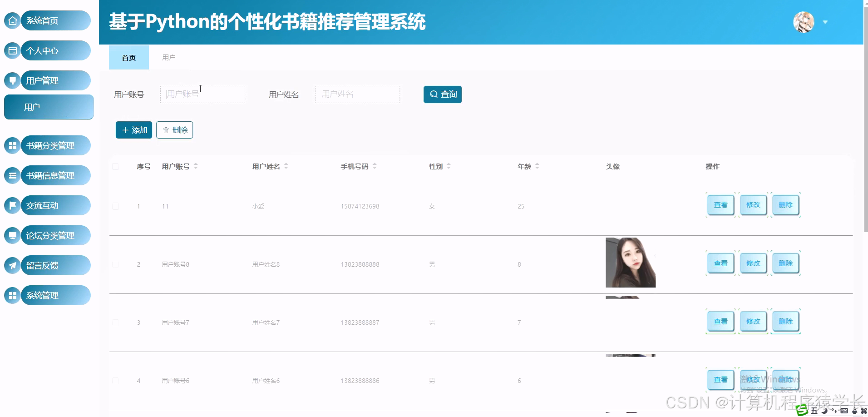The width and height of the screenshot is (868, 417).
Task: Toggle the select-all header checkbox
Action: (x=116, y=166)
